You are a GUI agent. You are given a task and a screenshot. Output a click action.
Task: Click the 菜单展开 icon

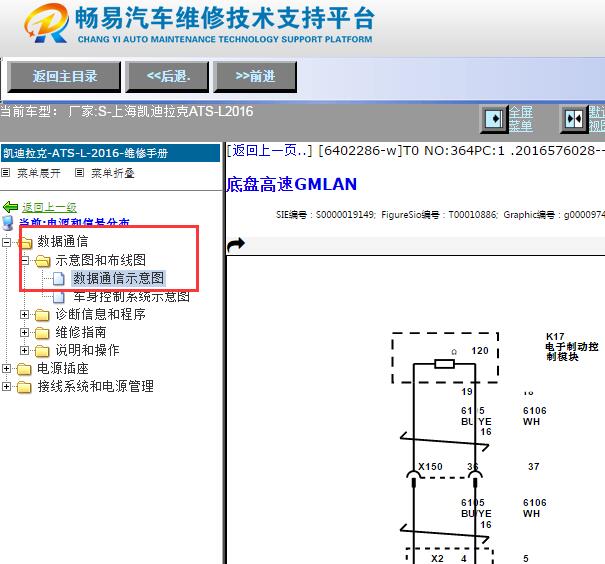click(5, 172)
